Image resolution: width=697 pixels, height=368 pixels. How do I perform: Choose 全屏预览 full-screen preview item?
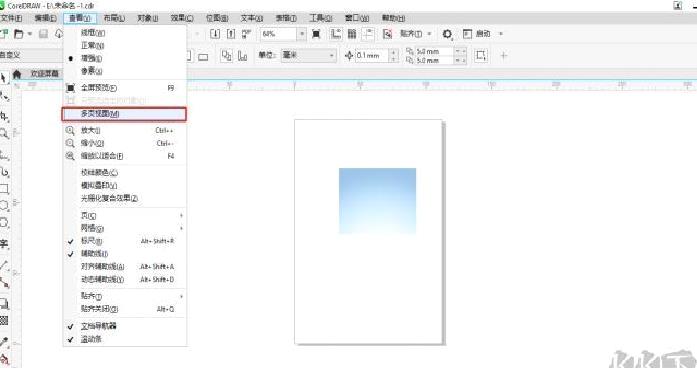point(124,88)
